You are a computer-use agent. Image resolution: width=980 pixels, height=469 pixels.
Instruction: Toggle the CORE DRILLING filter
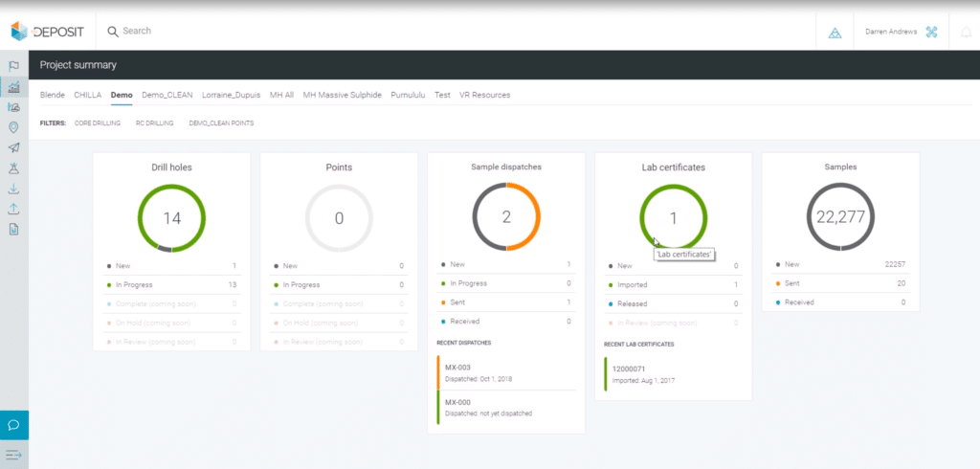[x=98, y=123]
